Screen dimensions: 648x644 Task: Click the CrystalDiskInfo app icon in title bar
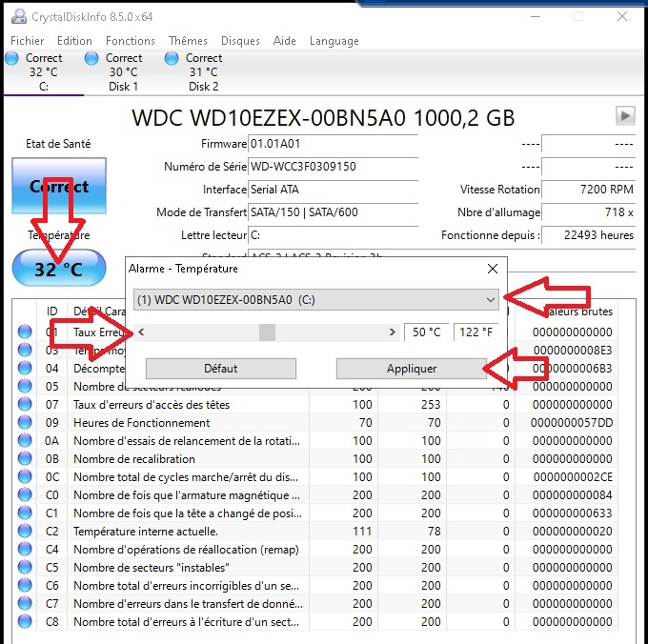[19, 16]
